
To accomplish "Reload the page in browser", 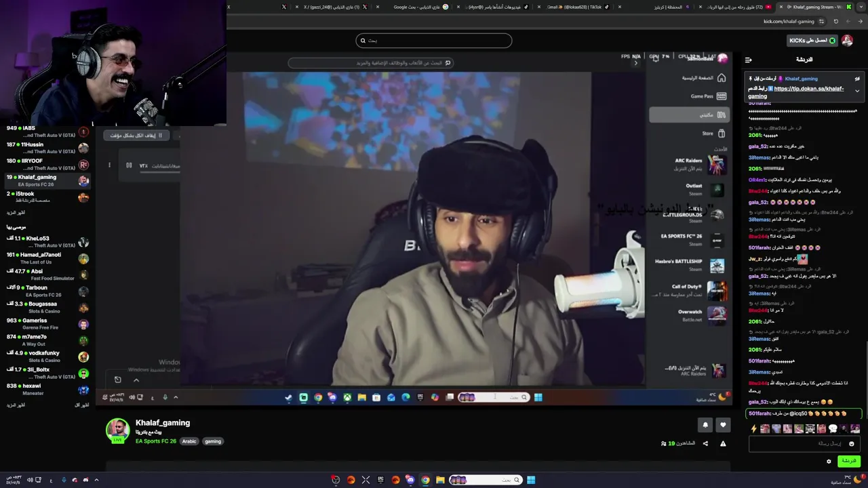I will (835, 22).
